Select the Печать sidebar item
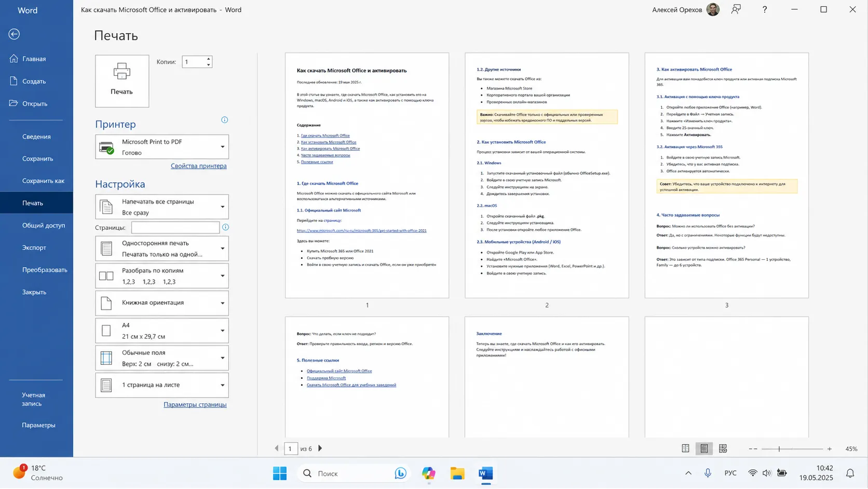Screen dimensions: 868x489 36,203
